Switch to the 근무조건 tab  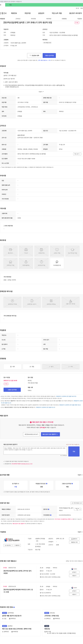pos(18,19)
